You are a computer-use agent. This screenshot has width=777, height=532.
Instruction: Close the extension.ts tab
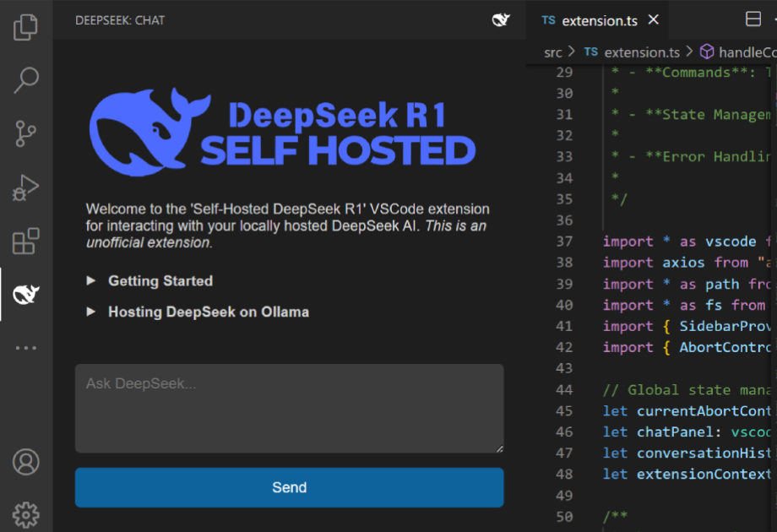654,20
